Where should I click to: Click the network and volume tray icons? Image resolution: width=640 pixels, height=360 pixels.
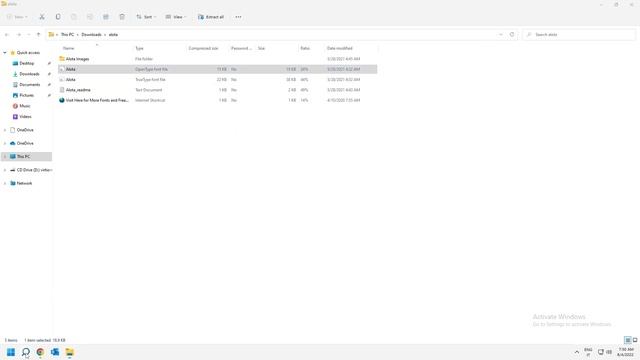604,352
